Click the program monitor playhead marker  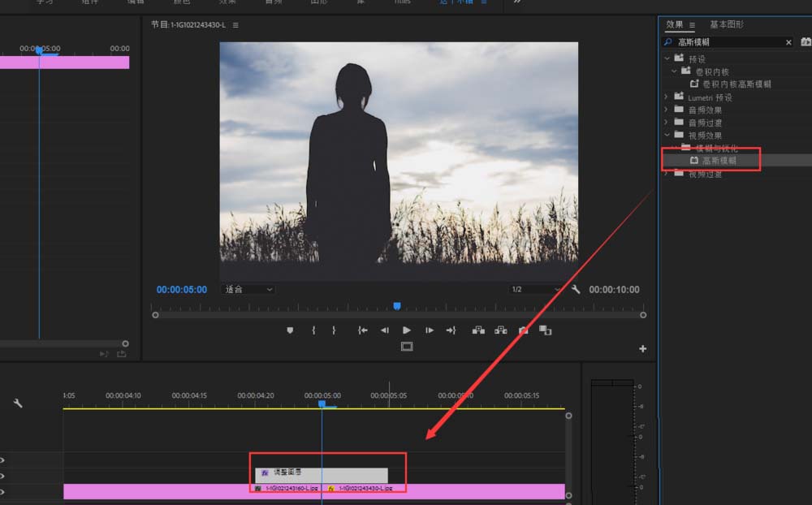pyautogui.click(x=396, y=306)
